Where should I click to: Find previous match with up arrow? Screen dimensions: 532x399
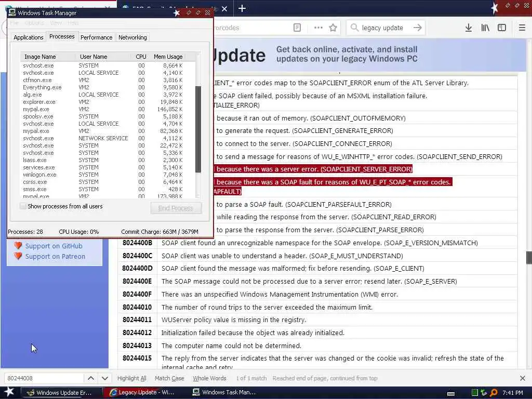[x=91, y=378]
